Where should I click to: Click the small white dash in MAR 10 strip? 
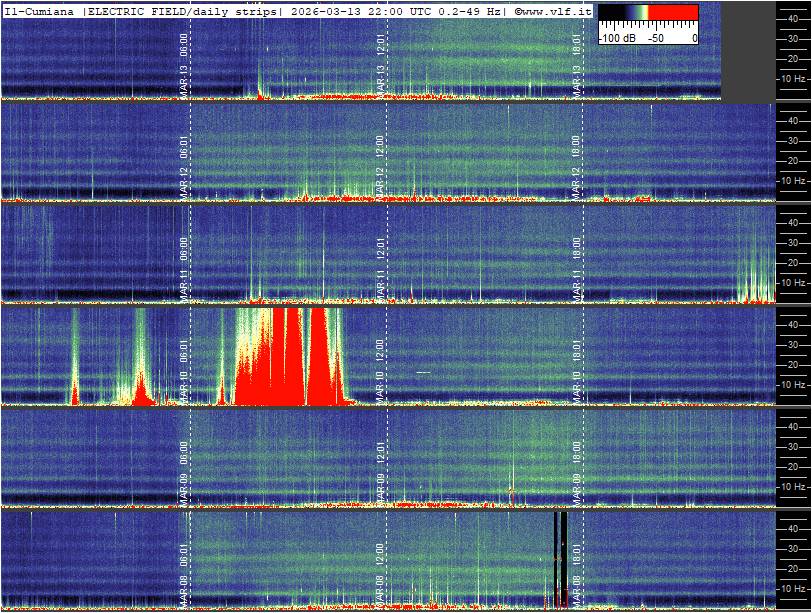click(x=423, y=372)
